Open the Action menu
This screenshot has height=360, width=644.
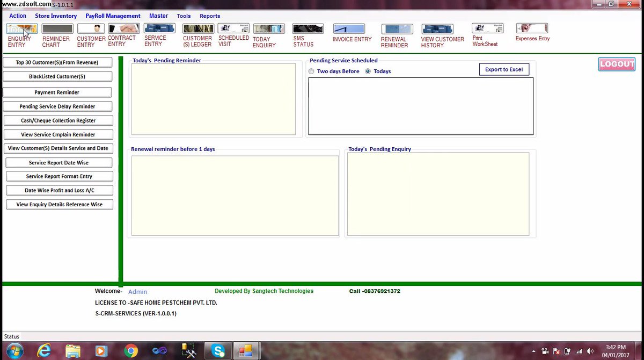pyautogui.click(x=18, y=16)
